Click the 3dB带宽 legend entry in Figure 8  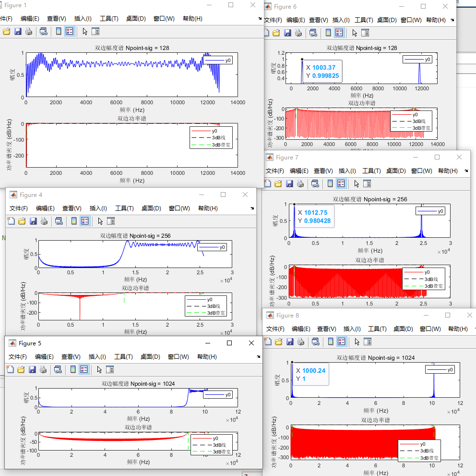(x=419, y=458)
